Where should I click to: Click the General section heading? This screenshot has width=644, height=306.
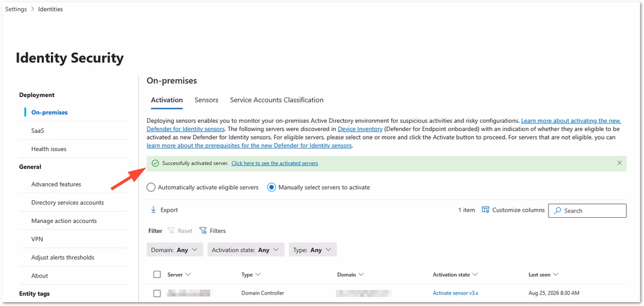[30, 167]
